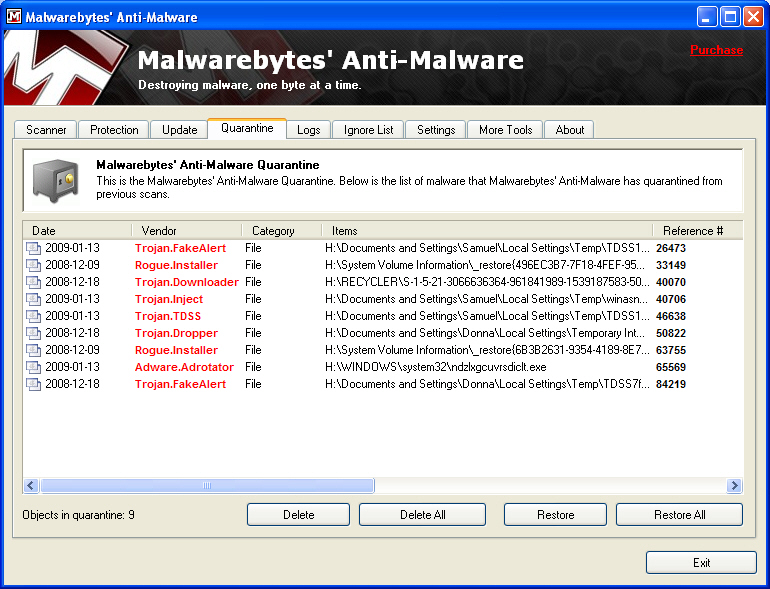Show the About tab
Viewport: 770px width, 589px height.
[x=570, y=130]
